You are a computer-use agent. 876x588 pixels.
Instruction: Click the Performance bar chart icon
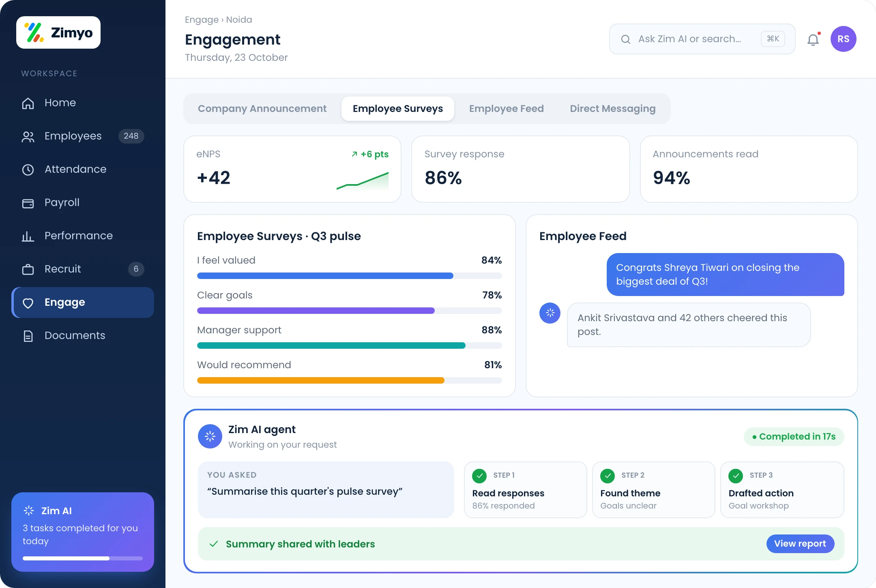28,236
